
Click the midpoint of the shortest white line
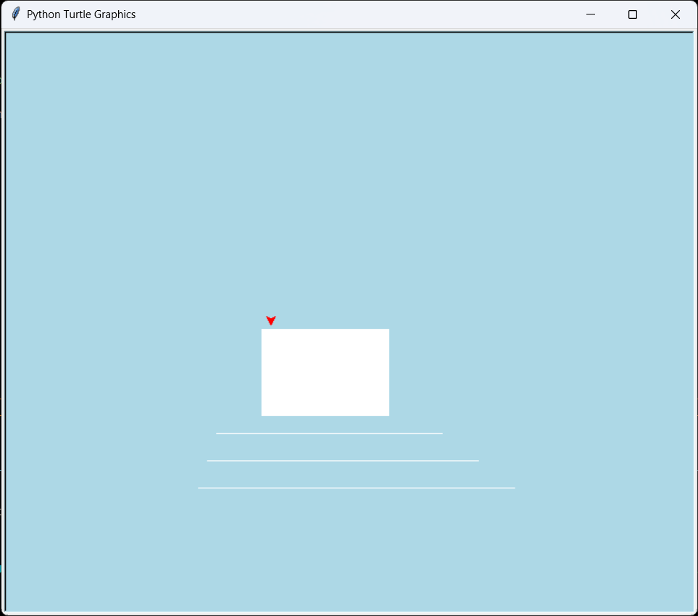tap(329, 433)
